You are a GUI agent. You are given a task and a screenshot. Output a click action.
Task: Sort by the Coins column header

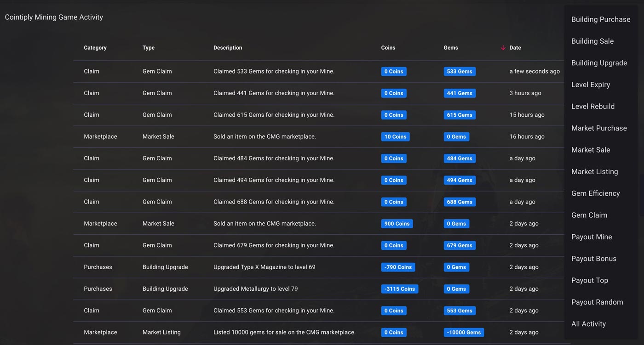click(388, 48)
